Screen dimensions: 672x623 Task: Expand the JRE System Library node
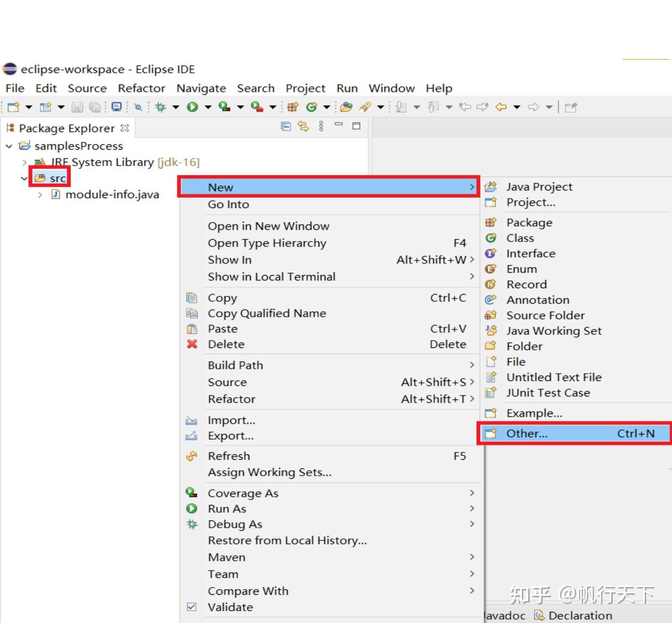(x=24, y=162)
